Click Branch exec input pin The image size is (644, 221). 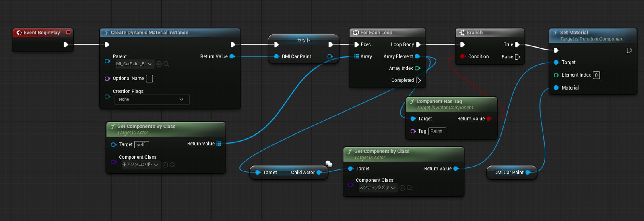pos(463,44)
